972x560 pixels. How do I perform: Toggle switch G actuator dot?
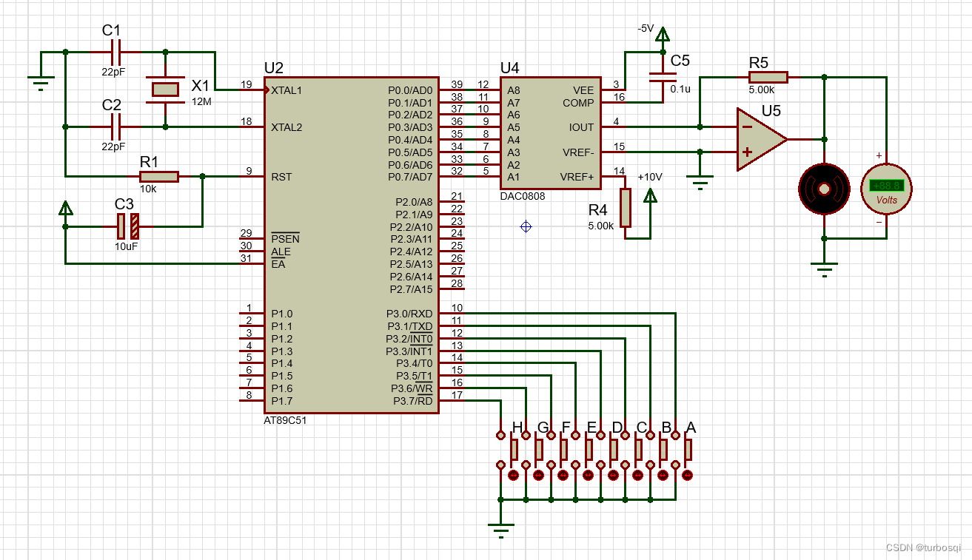coord(538,475)
